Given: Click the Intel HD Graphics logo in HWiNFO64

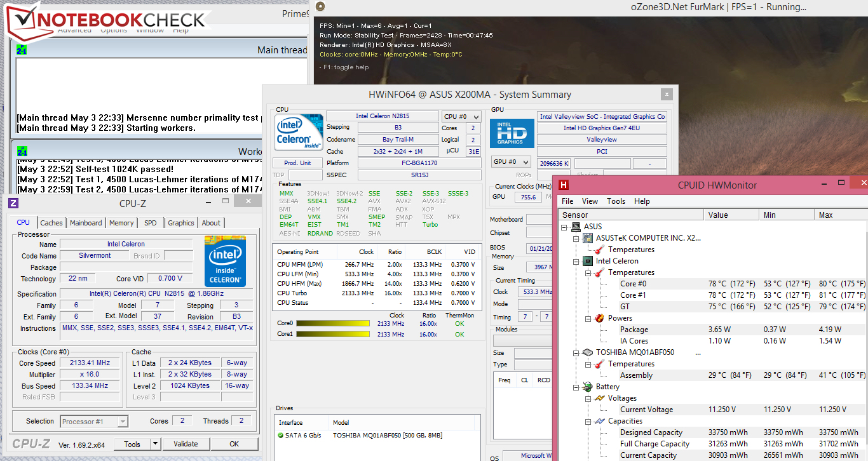Looking at the screenshot, I should click(x=511, y=133).
